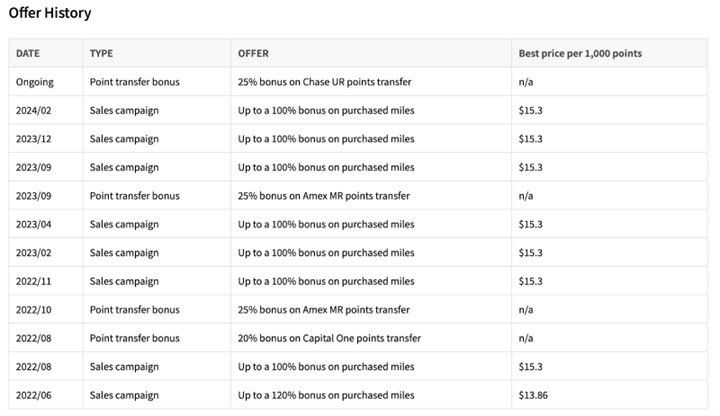Click the n/a price in the Ongoing row
The height and width of the screenshot is (416, 720).
coord(526,81)
